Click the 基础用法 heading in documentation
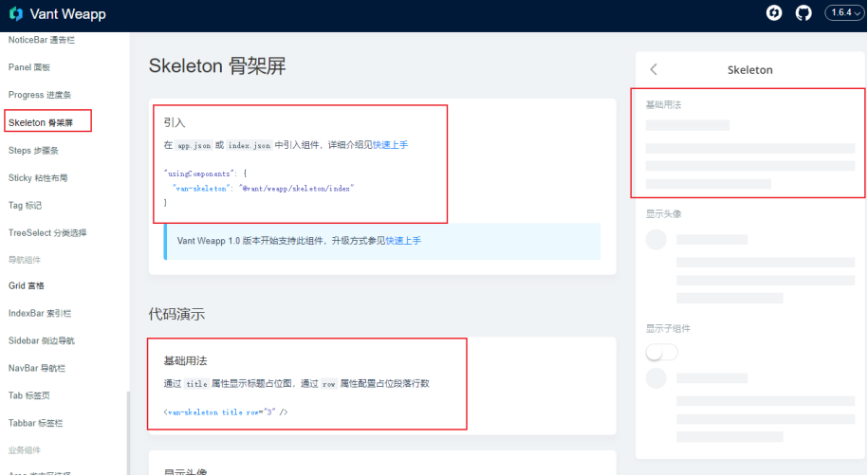Image resolution: width=868 pixels, height=476 pixels. coord(185,361)
